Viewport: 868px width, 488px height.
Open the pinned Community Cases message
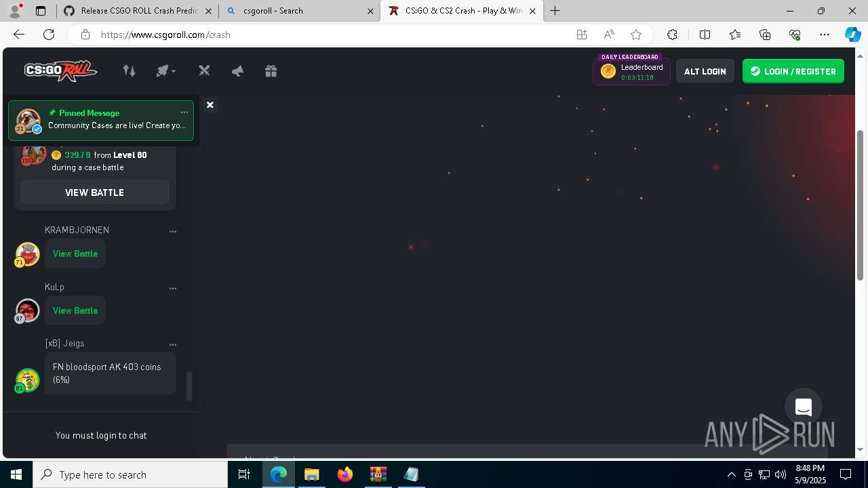click(x=101, y=120)
